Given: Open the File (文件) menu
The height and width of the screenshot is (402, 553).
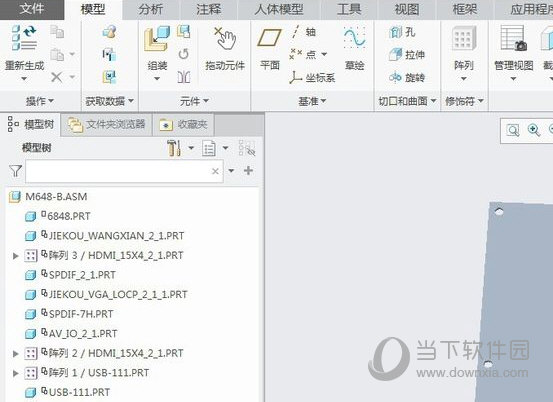Looking at the screenshot, I should coord(32,9).
